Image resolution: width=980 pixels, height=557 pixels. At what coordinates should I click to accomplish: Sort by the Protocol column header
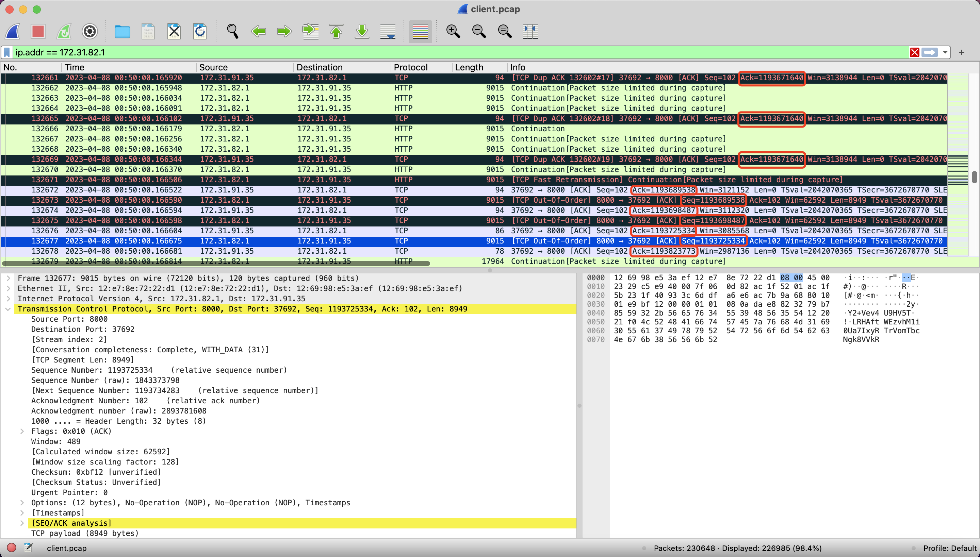point(410,67)
